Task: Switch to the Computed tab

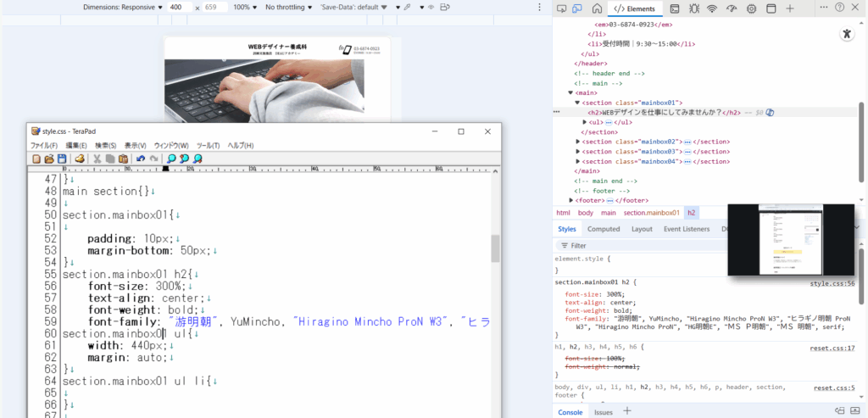Action: click(x=604, y=229)
